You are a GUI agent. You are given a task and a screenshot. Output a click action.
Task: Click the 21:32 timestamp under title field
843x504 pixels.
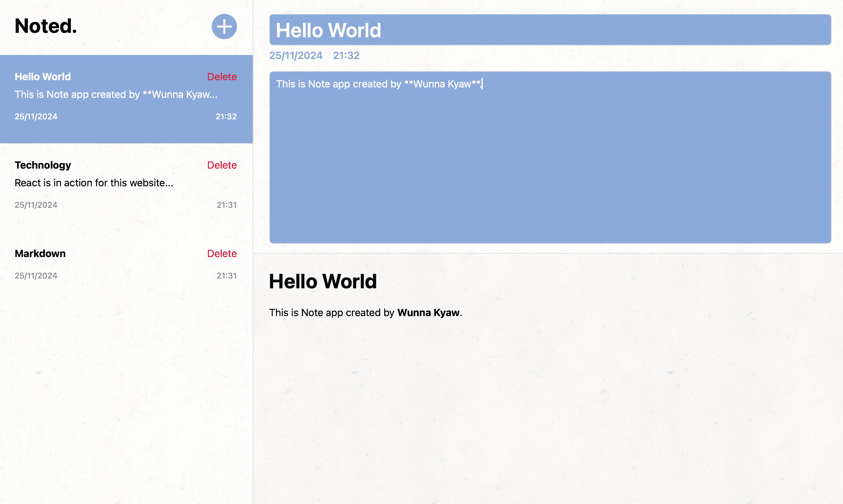tap(346, 55)
